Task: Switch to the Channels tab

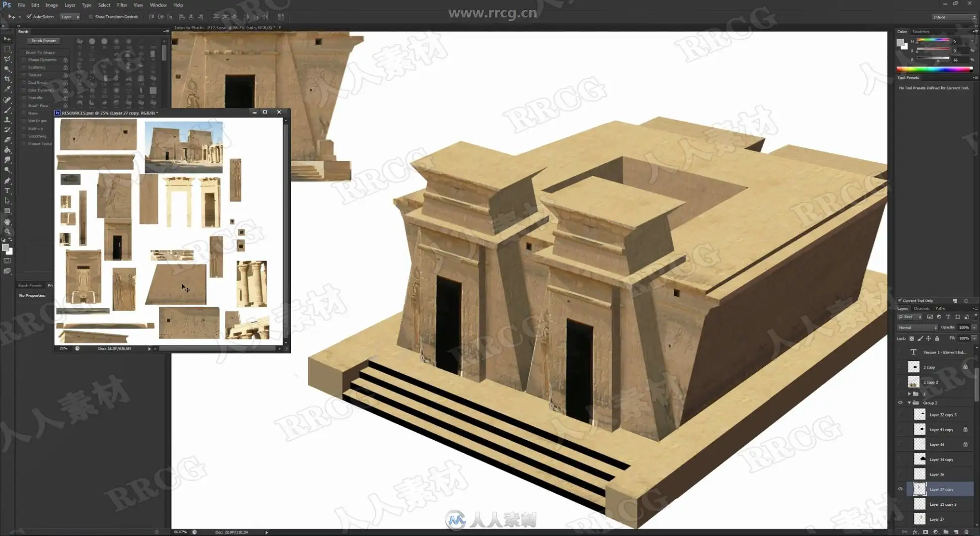Action: (x=921, y=308)
